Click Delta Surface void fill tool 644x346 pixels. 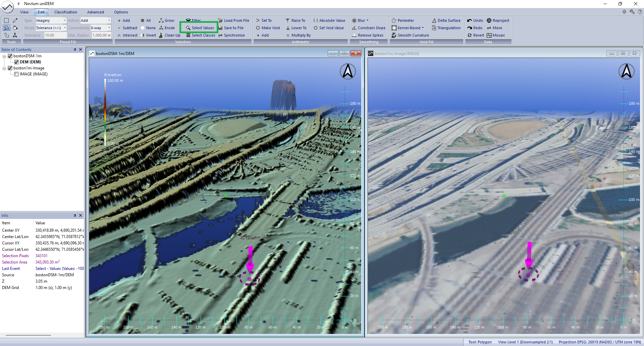446,20
